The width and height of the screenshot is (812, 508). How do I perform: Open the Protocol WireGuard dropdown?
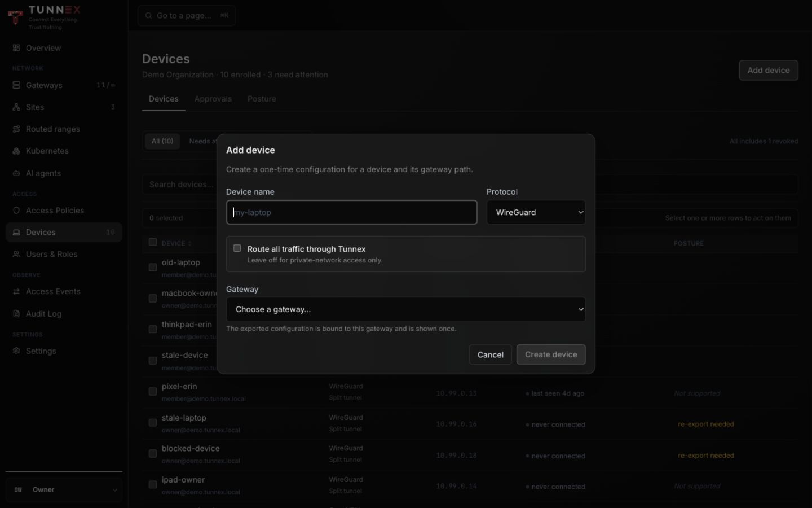tap(536, 212)
